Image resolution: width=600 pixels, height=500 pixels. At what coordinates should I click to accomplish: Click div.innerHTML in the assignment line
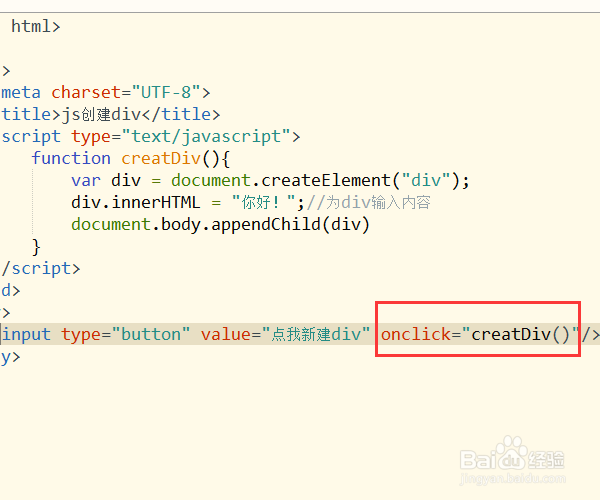(135, 202)
